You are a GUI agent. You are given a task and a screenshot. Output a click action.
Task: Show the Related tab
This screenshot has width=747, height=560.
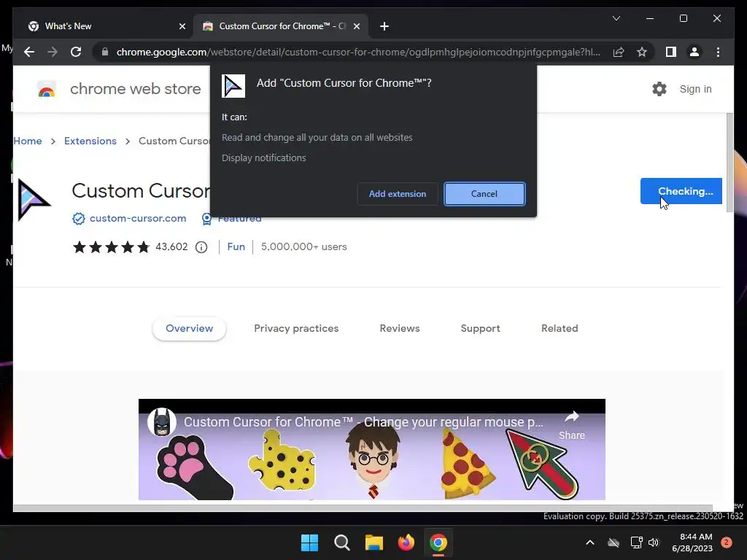point(560,329)
